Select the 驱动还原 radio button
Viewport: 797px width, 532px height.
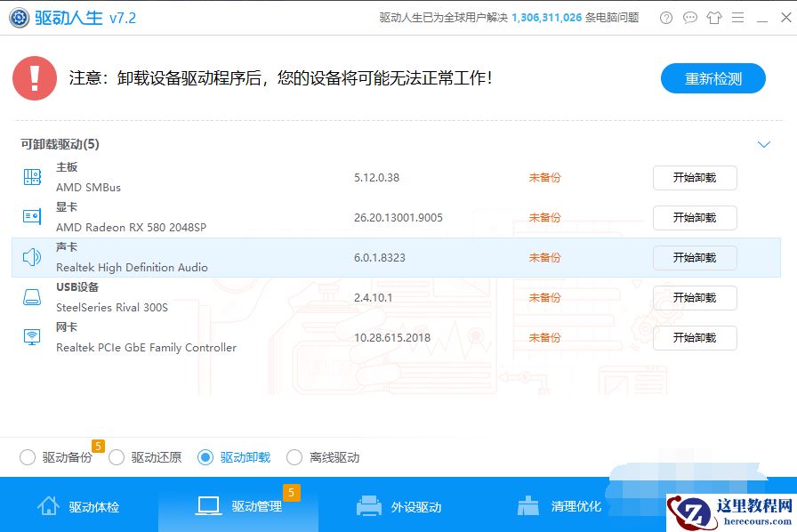(x=117, y=456)
